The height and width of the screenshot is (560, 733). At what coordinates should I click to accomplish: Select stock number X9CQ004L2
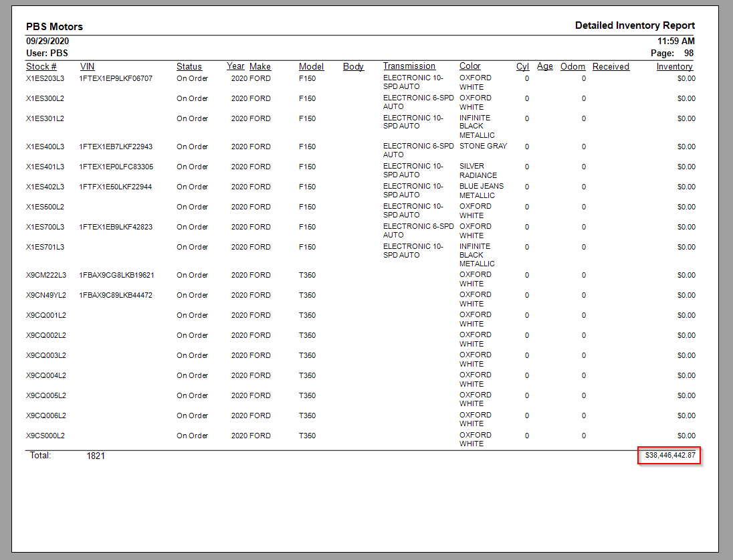45,376
